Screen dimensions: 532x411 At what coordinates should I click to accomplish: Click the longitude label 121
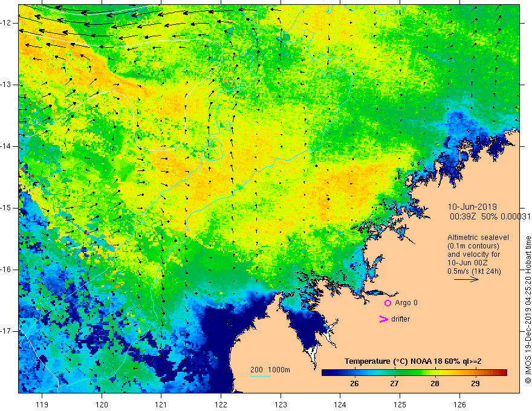tap(161, 404)
